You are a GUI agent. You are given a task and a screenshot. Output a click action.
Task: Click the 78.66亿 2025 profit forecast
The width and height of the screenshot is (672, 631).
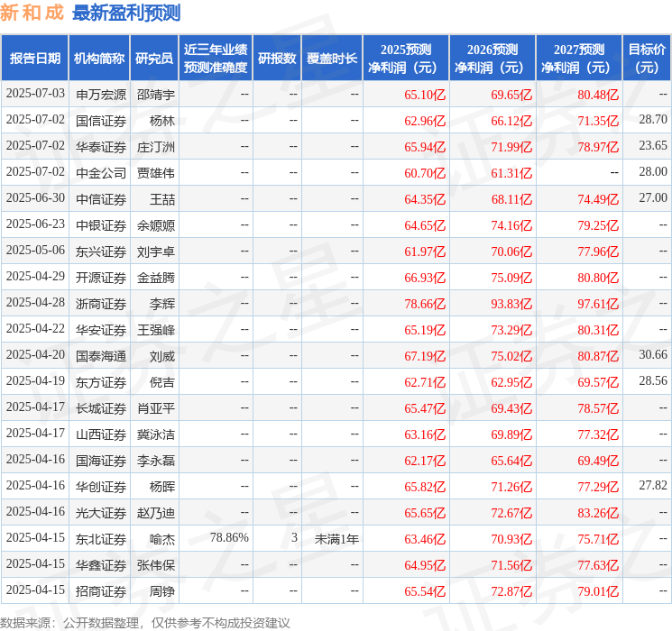(x=425, y=304)
